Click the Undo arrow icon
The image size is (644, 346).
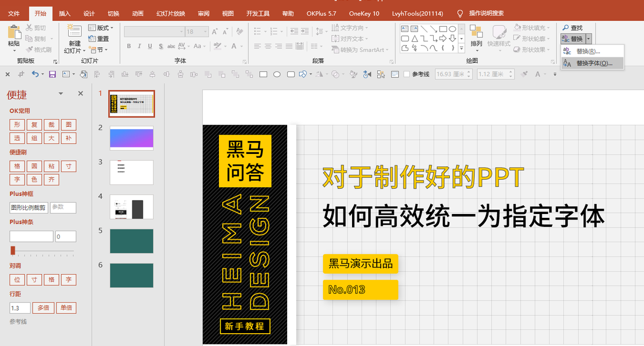[x=35, y=74]
